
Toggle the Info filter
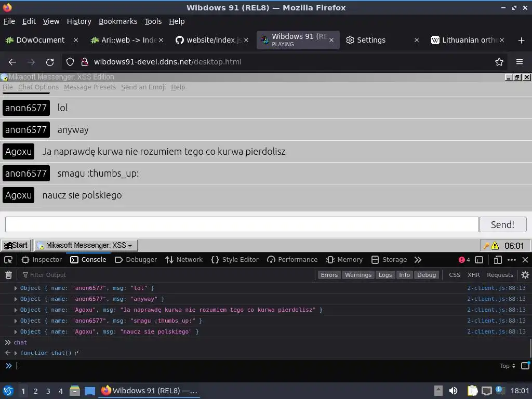pyautogui.click(x=404, y=275)
